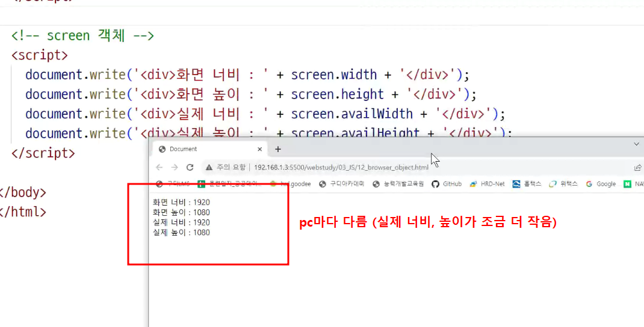Go forward in the browser
Screen dimensions: 644x327
click(175, 167)
